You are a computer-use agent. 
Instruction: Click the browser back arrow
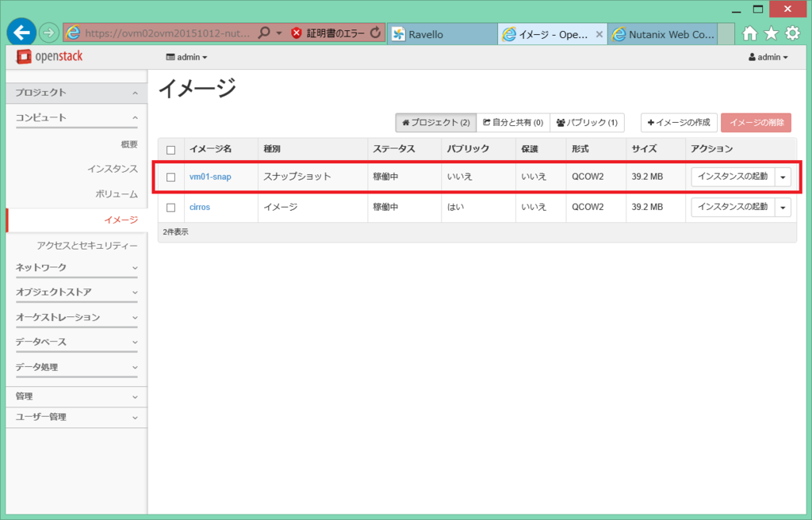click(x=21, y=32)
